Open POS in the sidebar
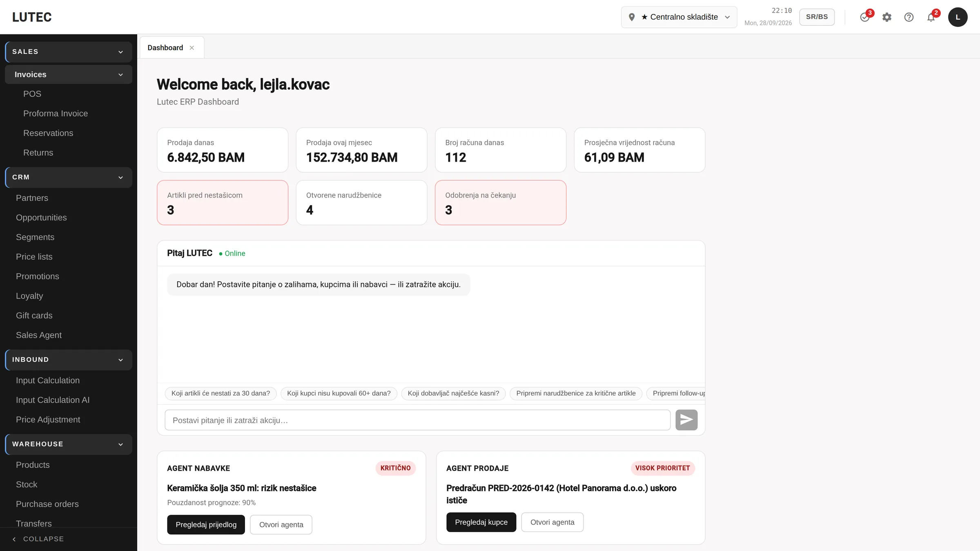 pyautogui.click(x=32, y=94)
